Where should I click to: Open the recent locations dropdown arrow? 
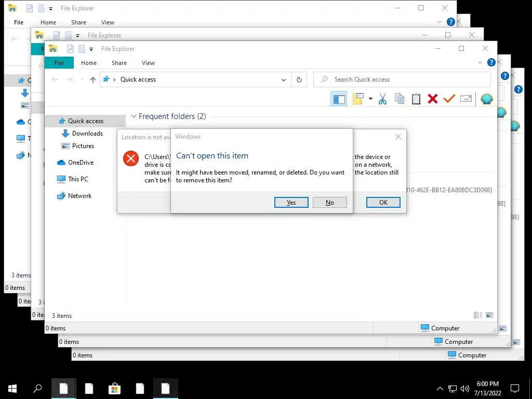(x=82, y=79)
